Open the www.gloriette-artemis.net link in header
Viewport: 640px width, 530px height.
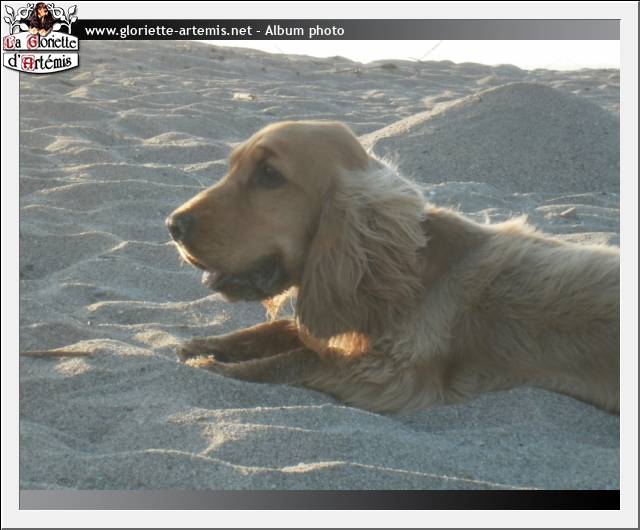pyautogui.click(x=167, y=31)
